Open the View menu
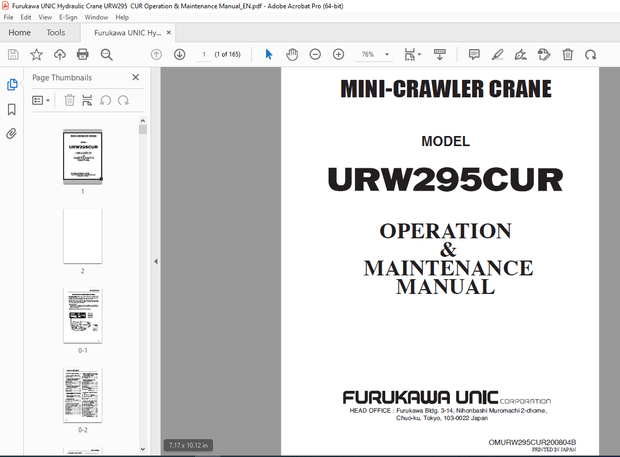Viewport: 620px width, 457px height. pyautogui.click(x=45, y=17)
